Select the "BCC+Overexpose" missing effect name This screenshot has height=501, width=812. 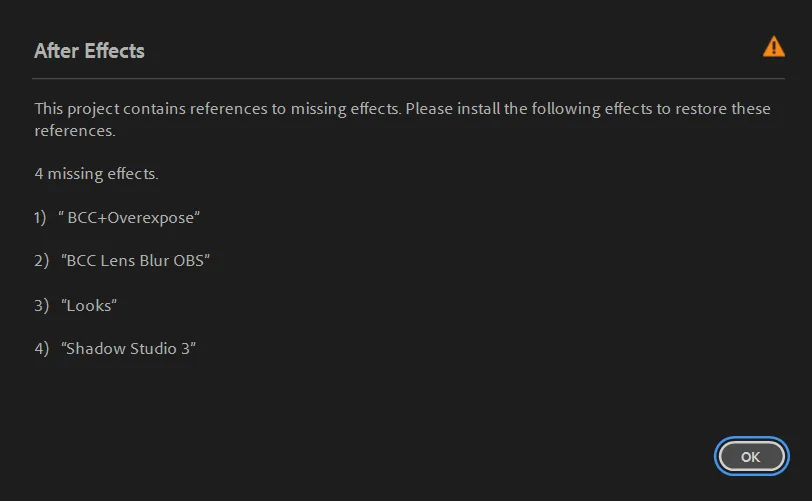pyautogui.click(x=130, y=217)
